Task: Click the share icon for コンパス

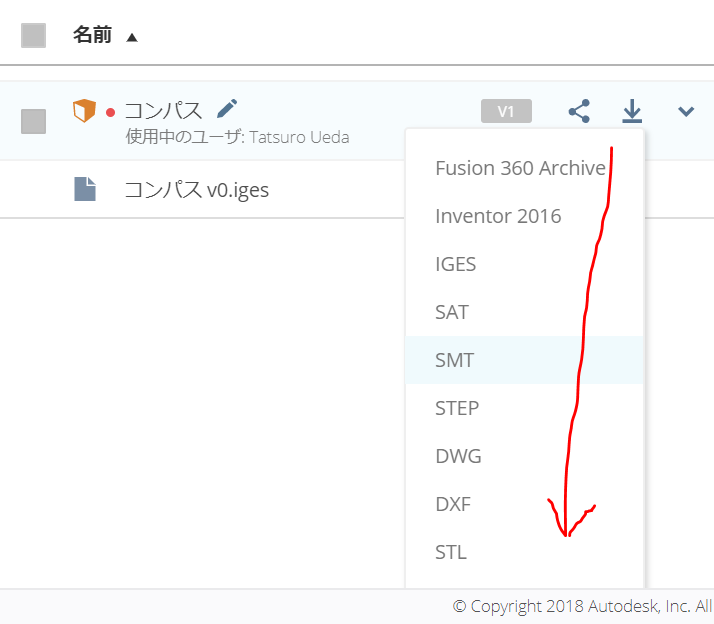Action: coord(579,111)
